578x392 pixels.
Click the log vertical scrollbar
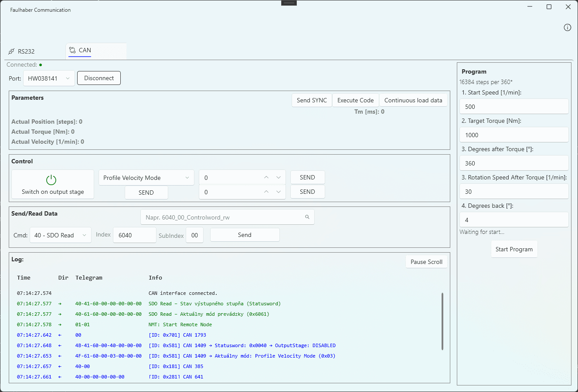[442, 321]
